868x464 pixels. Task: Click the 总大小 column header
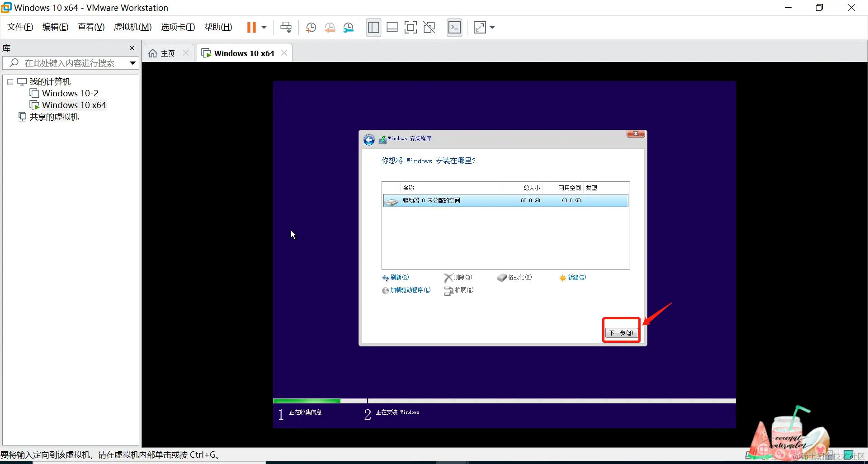(532, 188)
